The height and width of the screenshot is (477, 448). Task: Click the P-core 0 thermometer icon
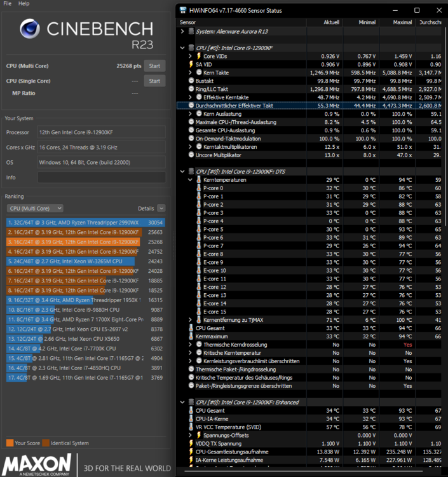point(198,188)
